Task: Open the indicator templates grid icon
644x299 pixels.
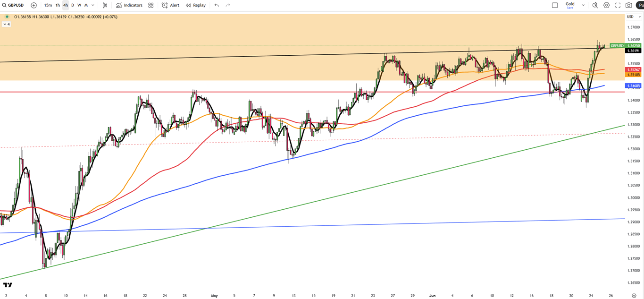Action: point(151,5)
